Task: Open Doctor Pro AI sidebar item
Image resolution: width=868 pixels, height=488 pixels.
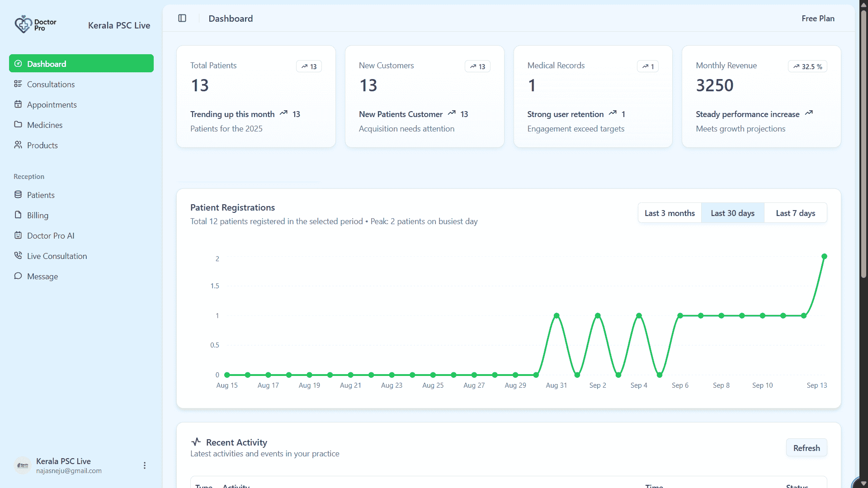Action: [51, 235]
